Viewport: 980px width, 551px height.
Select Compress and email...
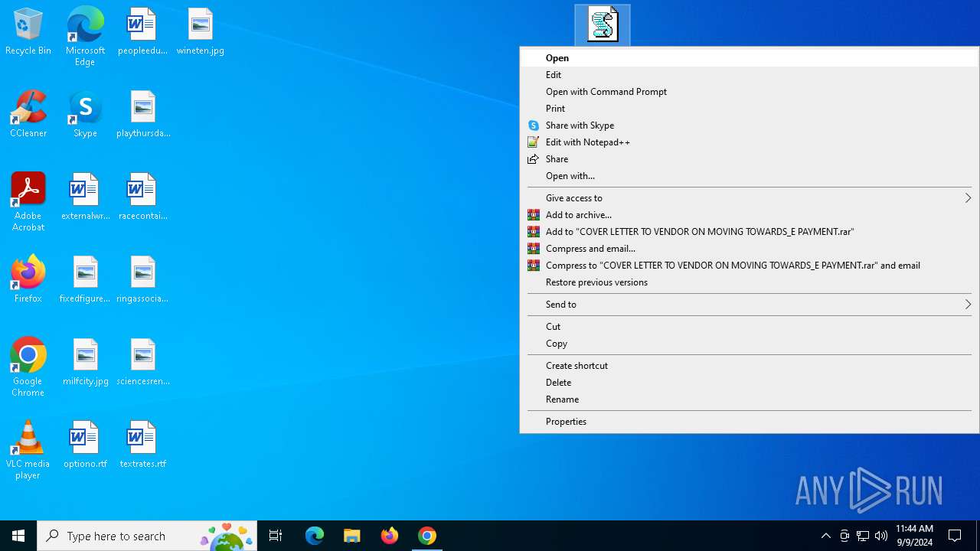click(750, 249)
